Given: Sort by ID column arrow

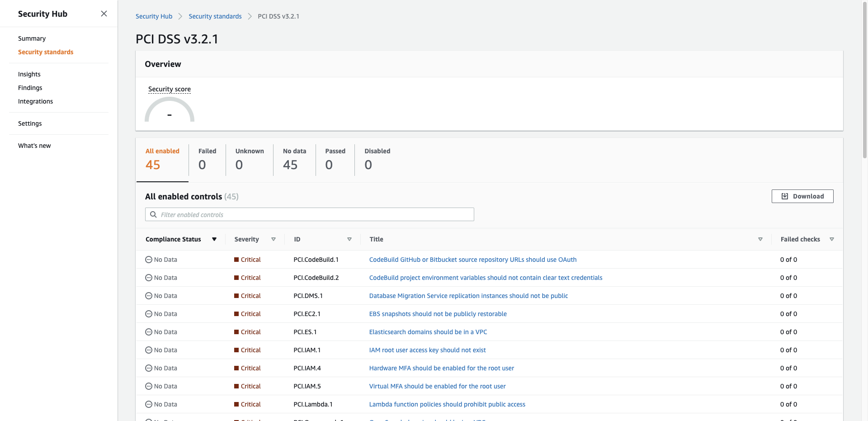Looking at the screenshot, I should pyautogui.click(x=349, y=239).
